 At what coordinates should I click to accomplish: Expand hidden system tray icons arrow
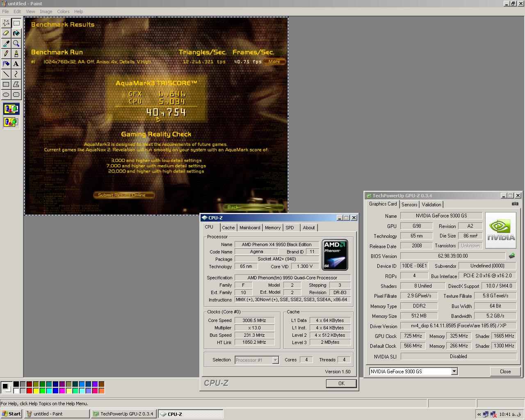point(479,414)
